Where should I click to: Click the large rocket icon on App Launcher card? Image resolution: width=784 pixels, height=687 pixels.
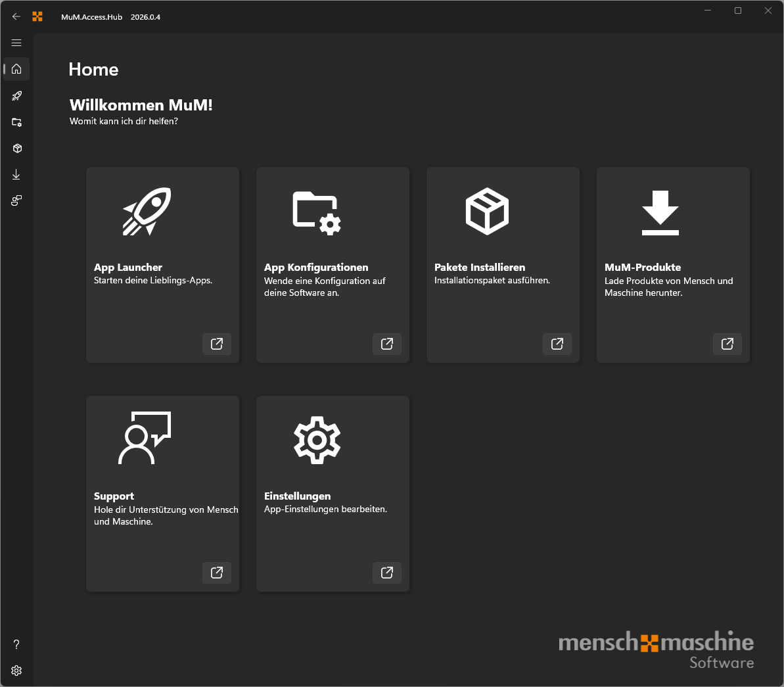tap(147, 212)
